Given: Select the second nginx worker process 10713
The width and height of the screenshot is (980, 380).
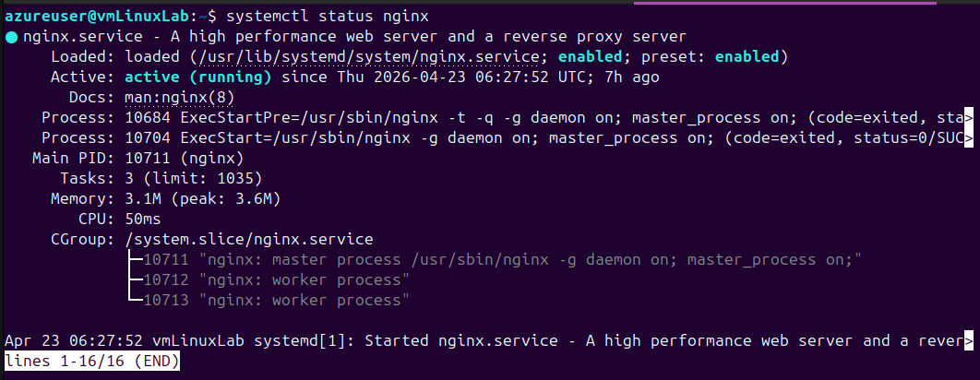Looking at the screenshot, I should pyautogui.click(x=277, y=301).
